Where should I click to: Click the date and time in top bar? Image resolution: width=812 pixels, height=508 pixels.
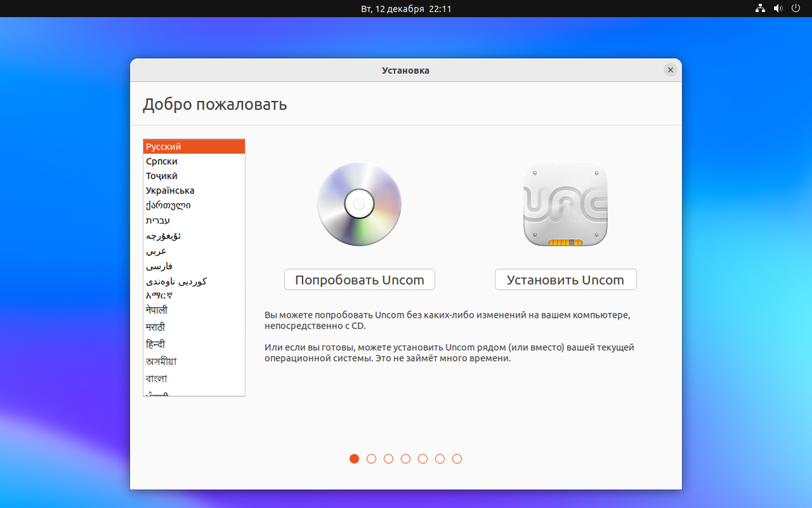(405, 9)
